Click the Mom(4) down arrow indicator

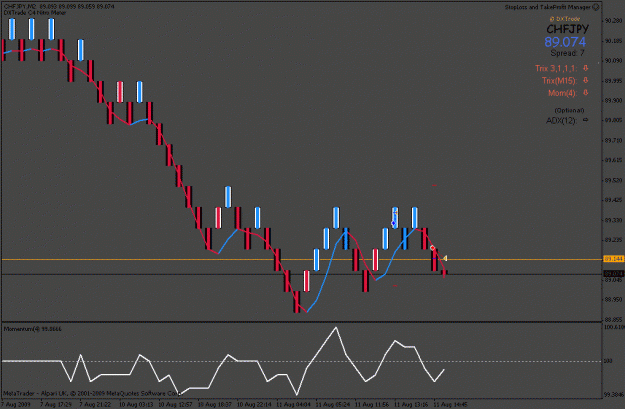pos(586,93)
